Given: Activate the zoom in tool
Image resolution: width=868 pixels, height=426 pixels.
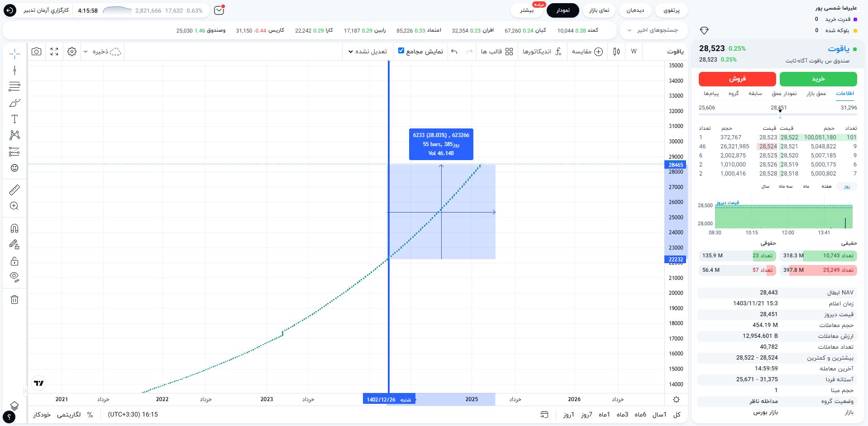Looking at the screenshot, I should click(x=14, y=206).
